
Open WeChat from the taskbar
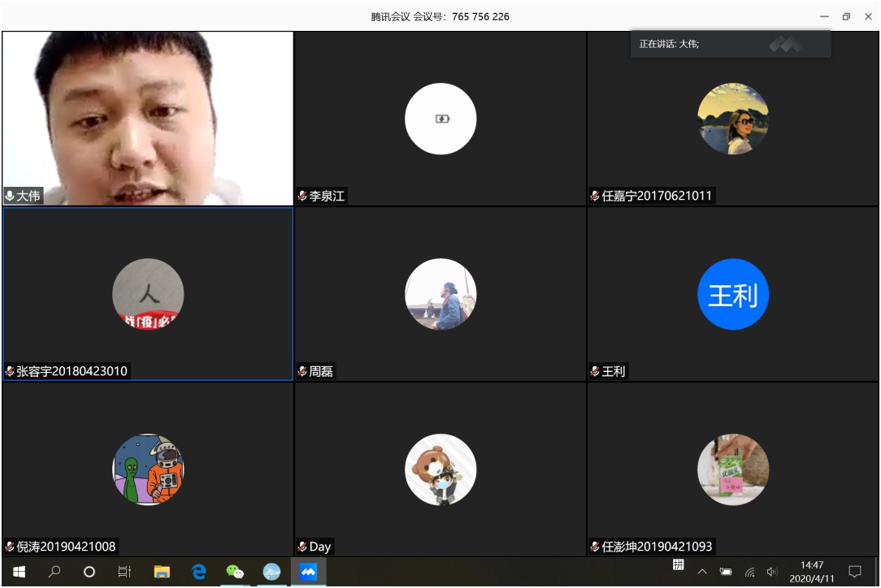point(235,572)
